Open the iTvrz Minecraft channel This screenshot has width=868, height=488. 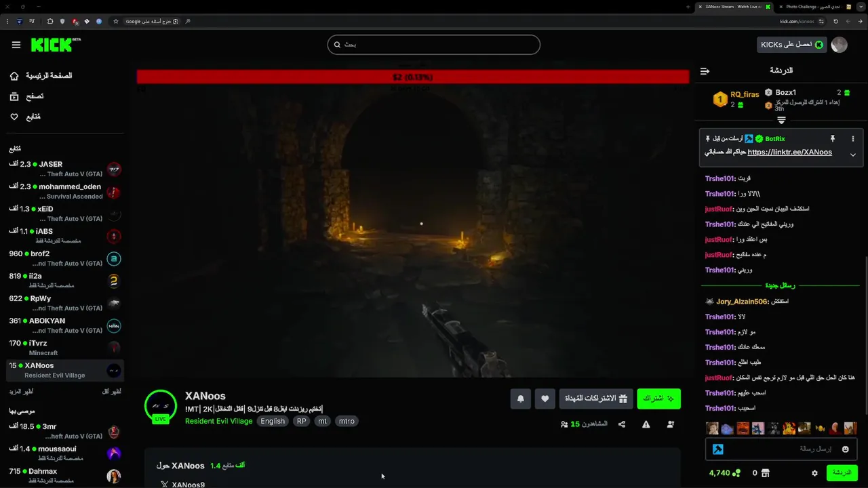click(64, 348)
